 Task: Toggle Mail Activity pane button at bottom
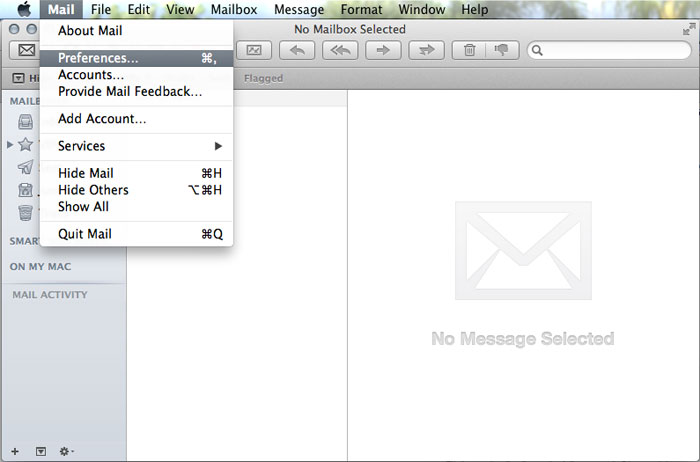click(41, 451)
